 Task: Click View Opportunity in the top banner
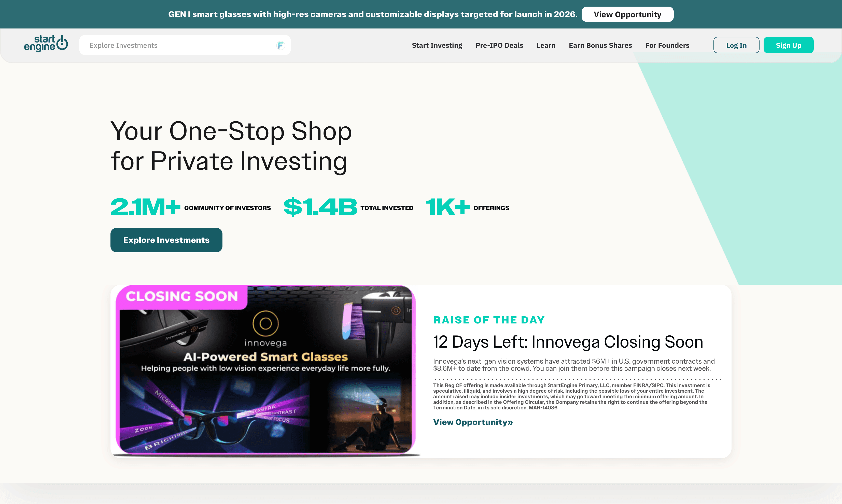click(x=627, y=14)
